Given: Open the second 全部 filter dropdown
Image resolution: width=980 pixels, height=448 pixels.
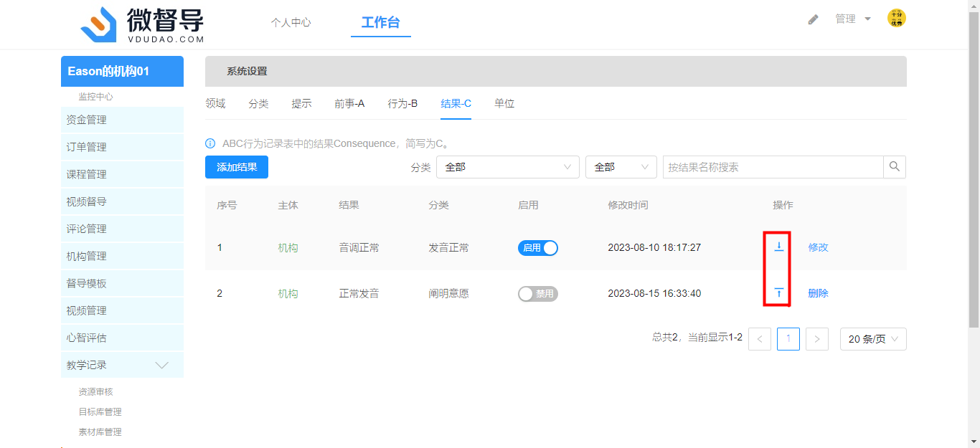Looking at the screenshot, I should coord(621,167).
